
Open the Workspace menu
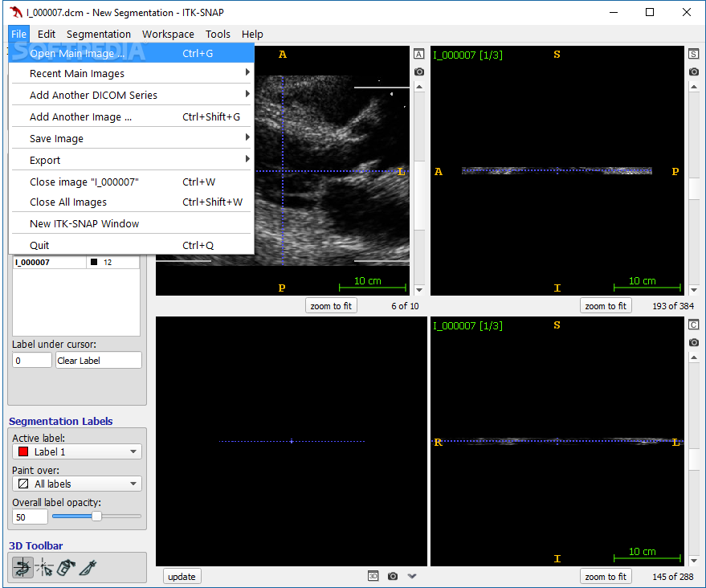[x=168, y=35]
